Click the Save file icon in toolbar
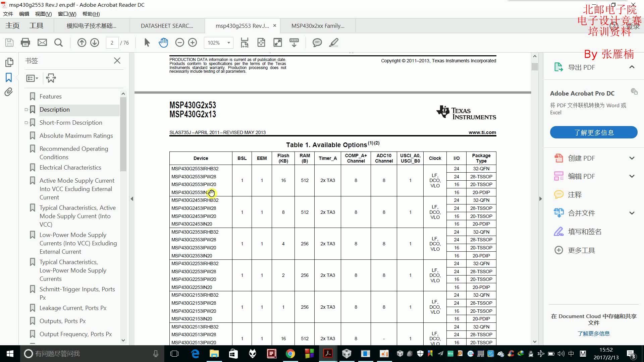This screenshot has height=362, width=644. coord(9,43)
